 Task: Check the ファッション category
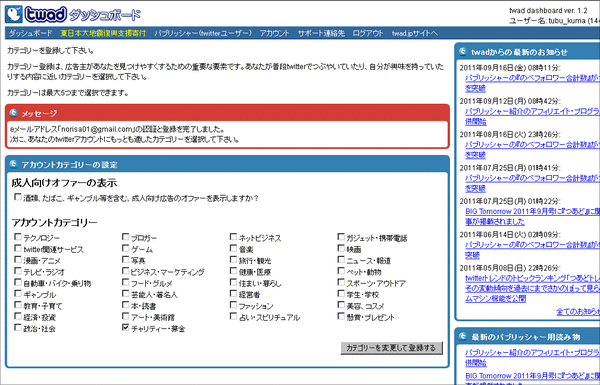(233, 305)
